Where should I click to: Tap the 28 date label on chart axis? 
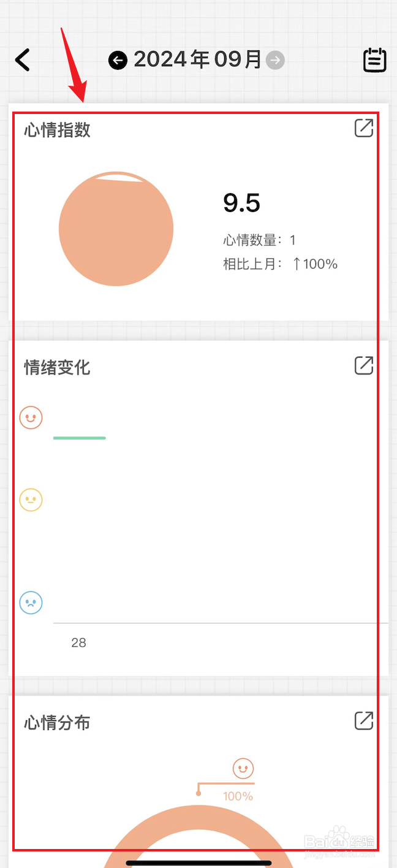pyautogui.click(x=78, y=642)
